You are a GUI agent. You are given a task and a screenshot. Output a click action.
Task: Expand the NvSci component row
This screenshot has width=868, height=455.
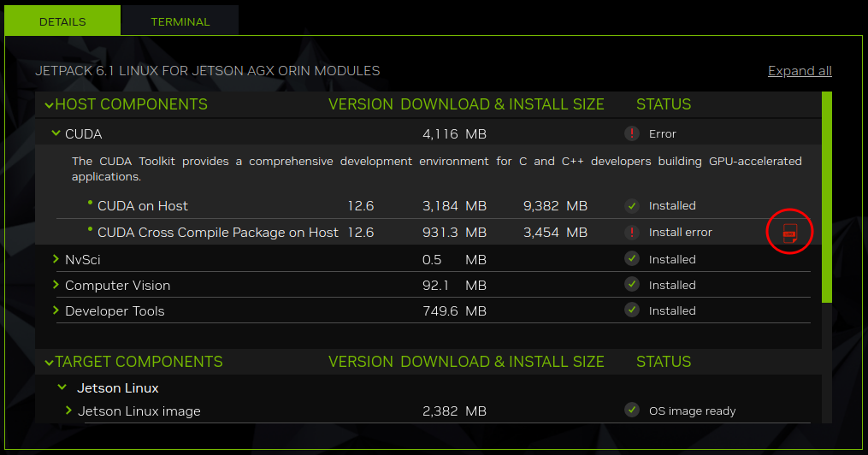[x=56, y=259]
